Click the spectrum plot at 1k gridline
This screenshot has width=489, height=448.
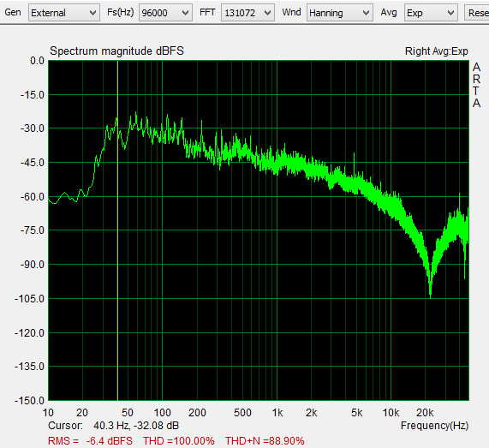(x=277, y=231)
